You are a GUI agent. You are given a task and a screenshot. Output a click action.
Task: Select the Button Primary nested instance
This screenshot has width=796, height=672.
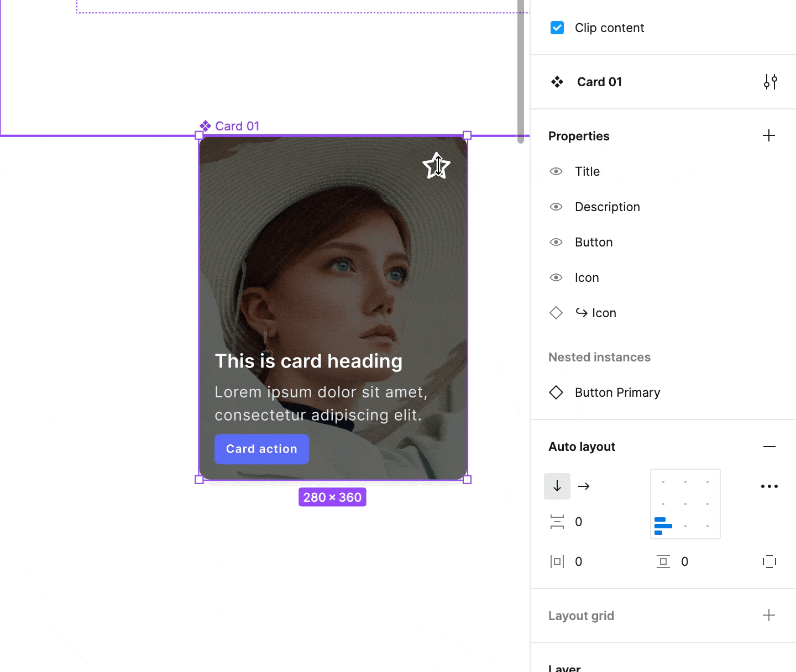[617, 392]
